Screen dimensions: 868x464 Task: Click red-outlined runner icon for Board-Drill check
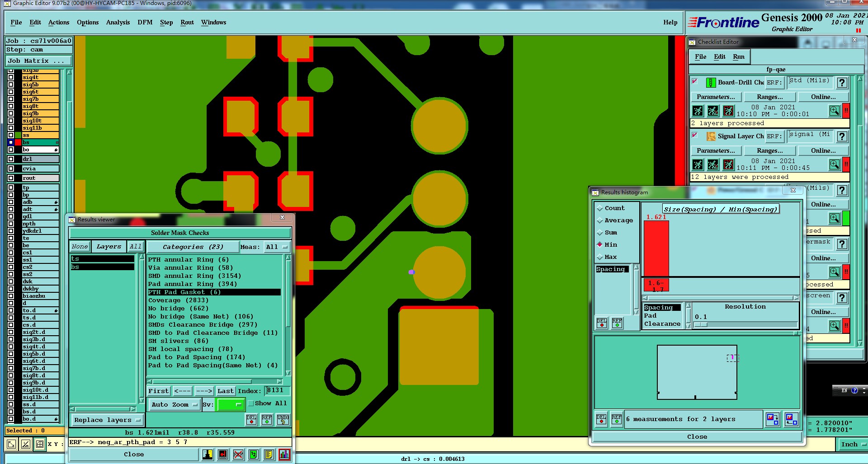(x=728, y=111)
